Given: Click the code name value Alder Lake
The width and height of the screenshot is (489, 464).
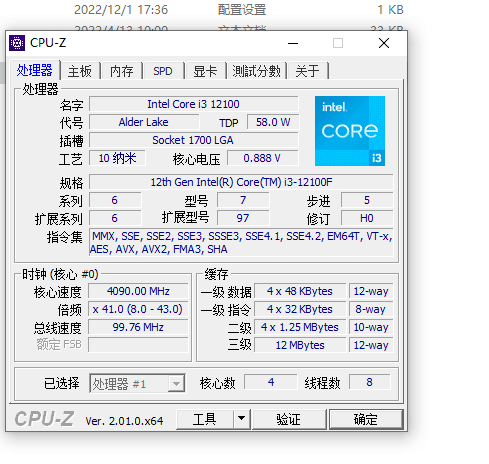Looking at the screenshot, I should coord(144,122).
